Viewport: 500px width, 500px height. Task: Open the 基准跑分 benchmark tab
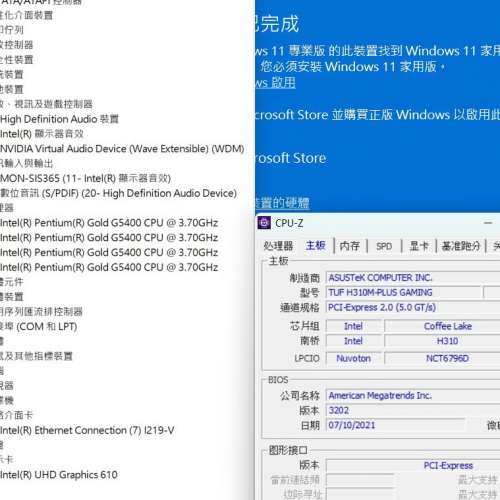click(x=461, y=246)
